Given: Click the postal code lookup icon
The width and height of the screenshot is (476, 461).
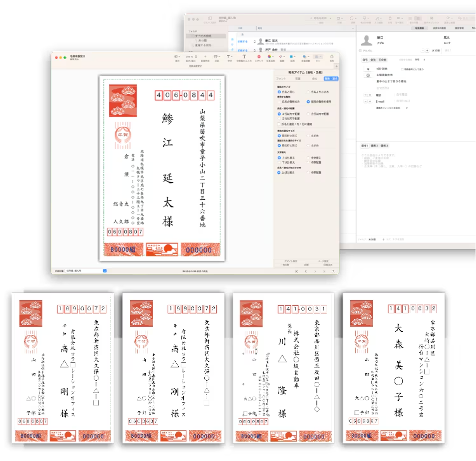Looking at the screenshot, I should click(x=368, y=69).
